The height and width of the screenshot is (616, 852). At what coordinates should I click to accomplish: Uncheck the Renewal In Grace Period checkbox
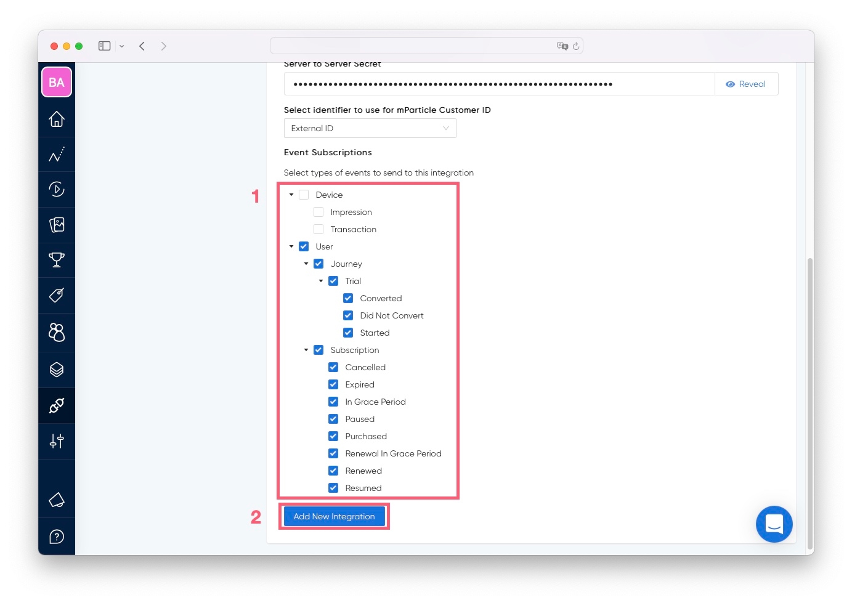point(333,453)
